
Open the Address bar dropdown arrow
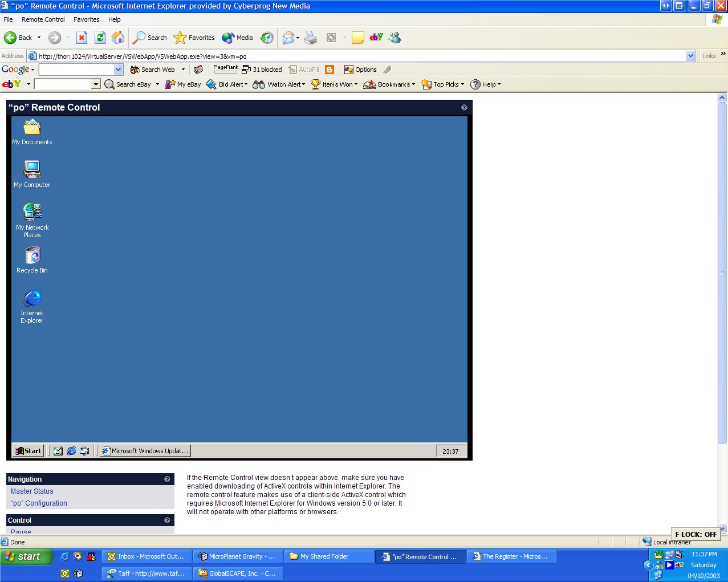coord(691,56)
